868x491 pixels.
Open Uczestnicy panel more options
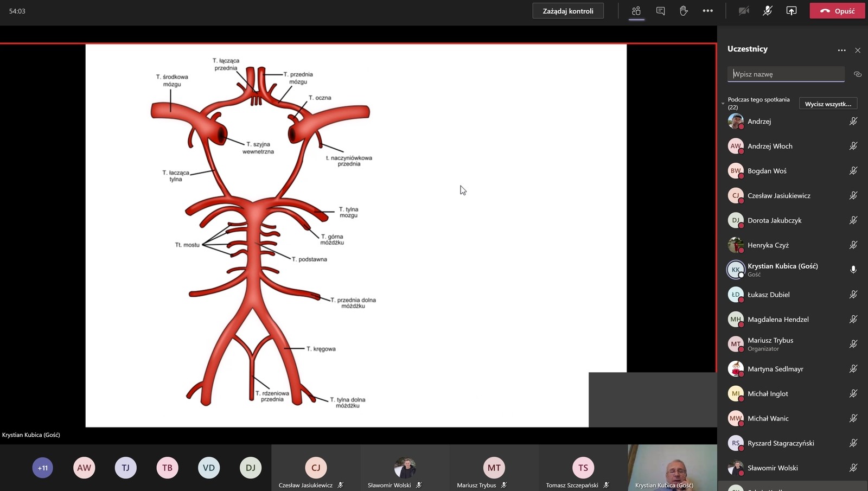pyautogui.click(x=841, y=50)
